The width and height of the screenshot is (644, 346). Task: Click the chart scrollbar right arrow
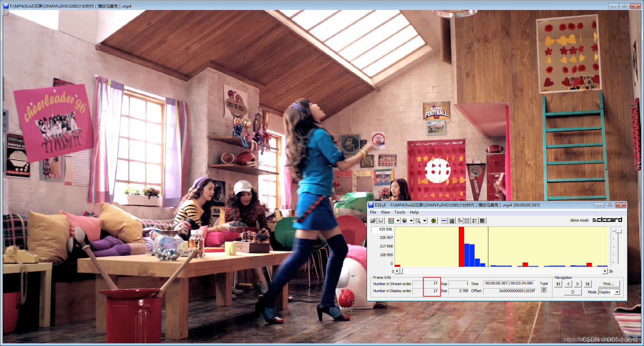click(605, 271)
